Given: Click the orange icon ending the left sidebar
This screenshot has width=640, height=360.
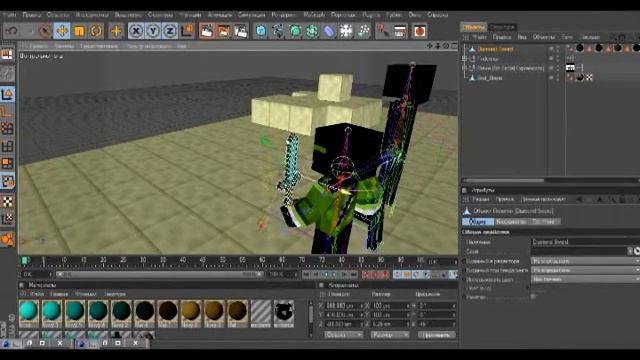Looking at the screenshot, I should (7, 239).
